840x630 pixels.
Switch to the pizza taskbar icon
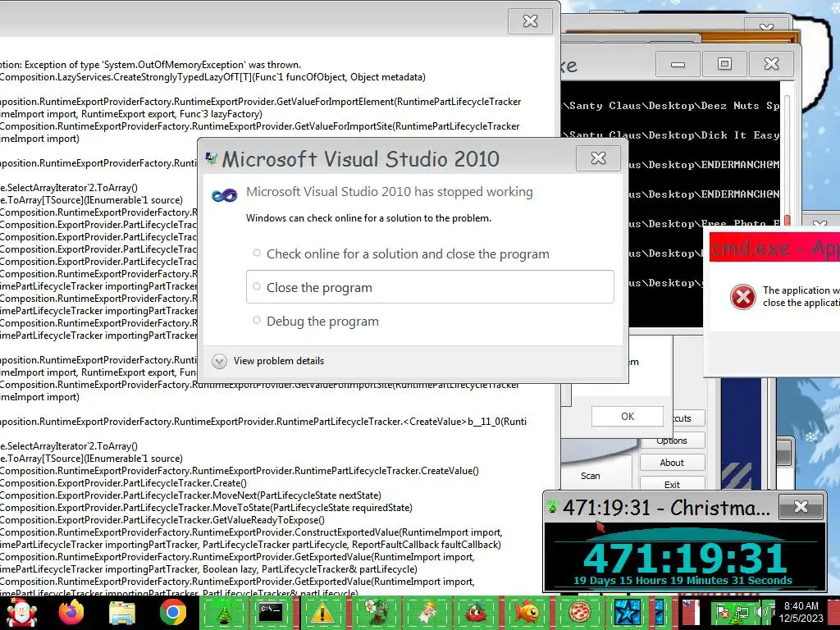pos(578,612)
